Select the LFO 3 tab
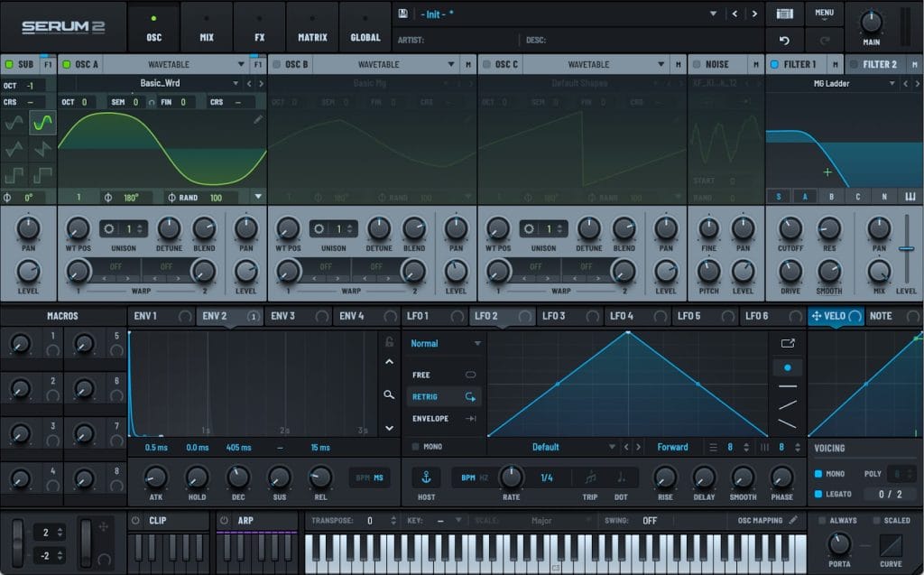The width and height of the screenshot is (924, 575). click(x=553, y=316)
